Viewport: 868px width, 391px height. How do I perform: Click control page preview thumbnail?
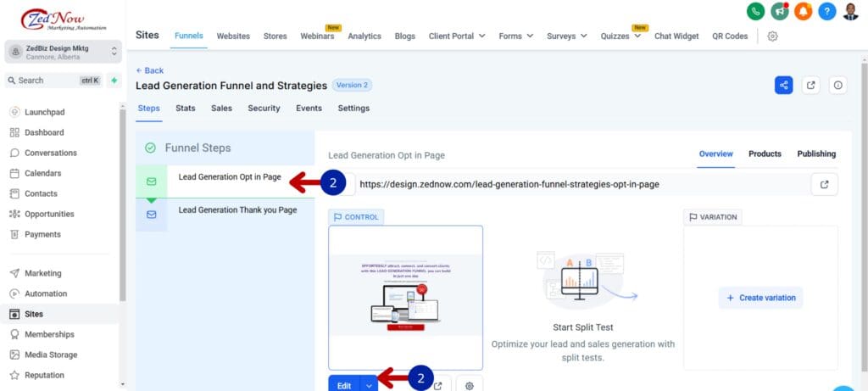tap(405, 298)
